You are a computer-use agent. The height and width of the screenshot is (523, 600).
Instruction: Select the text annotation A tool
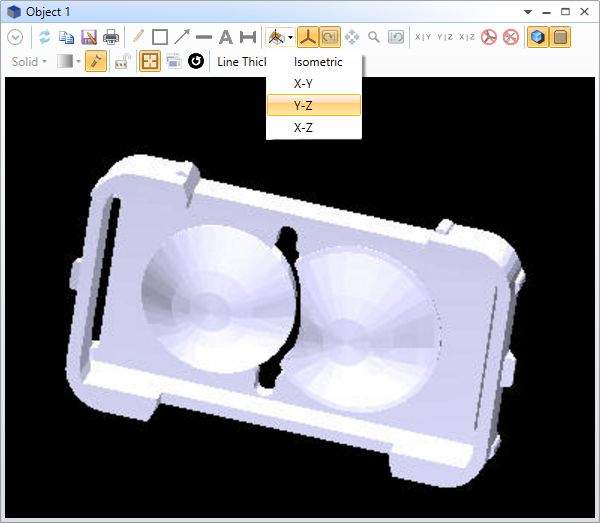(x=226, y=37)
